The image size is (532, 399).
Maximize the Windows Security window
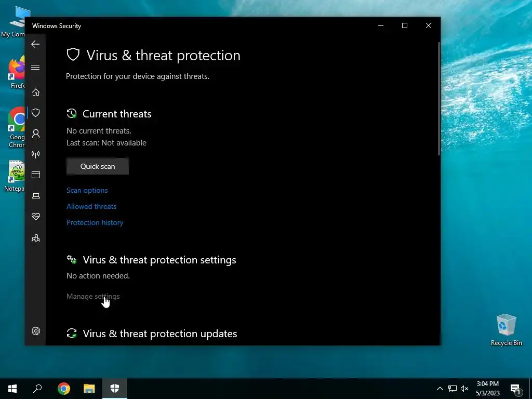click(x=404, y=26)
